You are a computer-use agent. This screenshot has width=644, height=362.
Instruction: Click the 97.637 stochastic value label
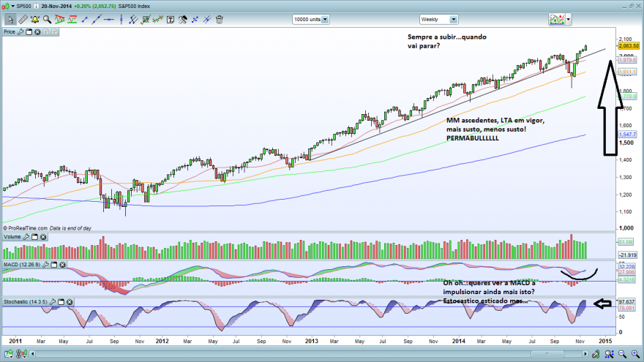[x=626, y=301]
